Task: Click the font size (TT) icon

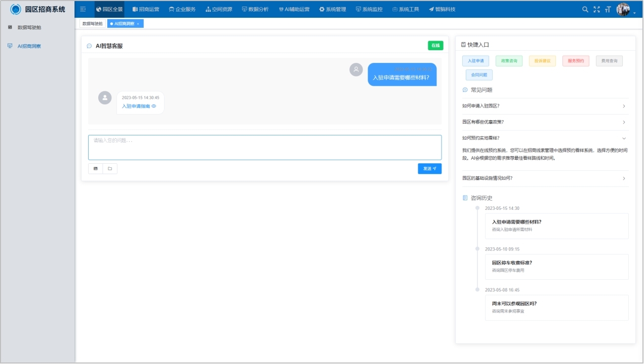Action: pos(609,9)
